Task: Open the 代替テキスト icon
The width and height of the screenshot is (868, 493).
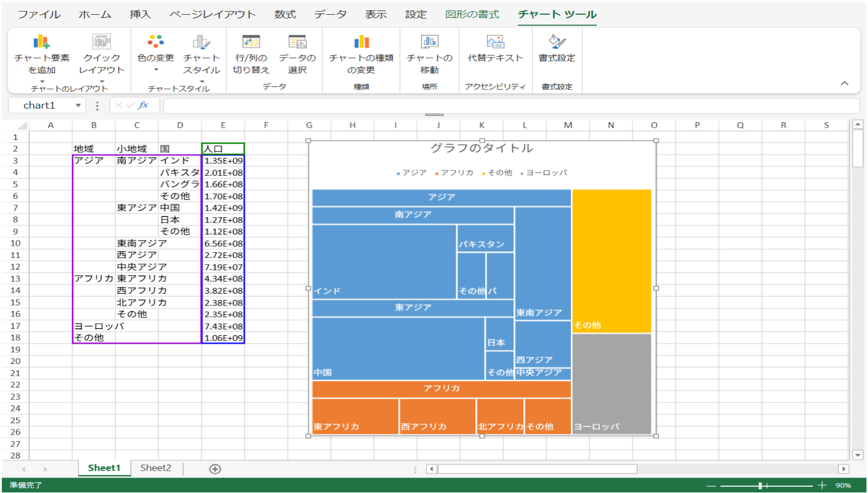Action: point(495,42)
